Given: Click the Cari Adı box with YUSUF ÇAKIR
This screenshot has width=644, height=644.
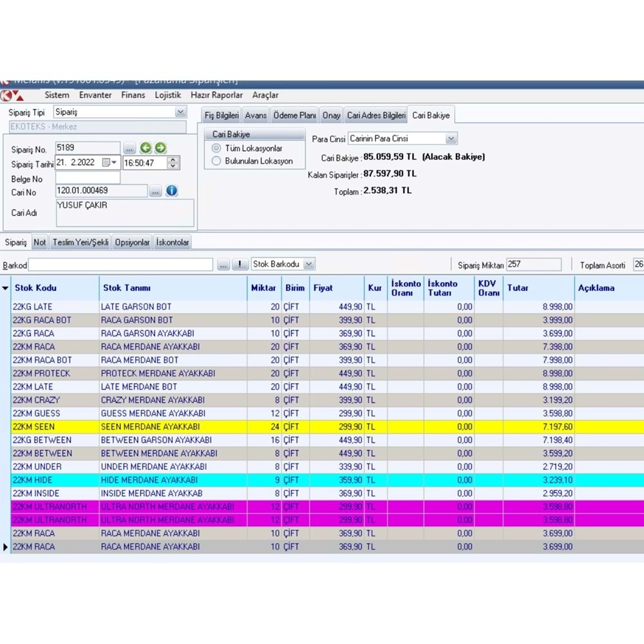Looking at the screenshot, I should click(125, 213).
